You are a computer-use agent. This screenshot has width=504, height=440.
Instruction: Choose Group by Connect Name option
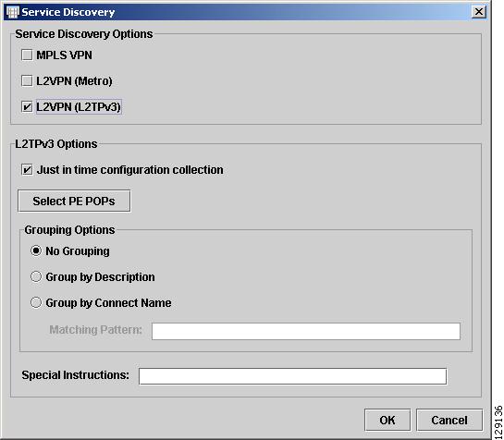pyautogui.click(x=36, y=302)
